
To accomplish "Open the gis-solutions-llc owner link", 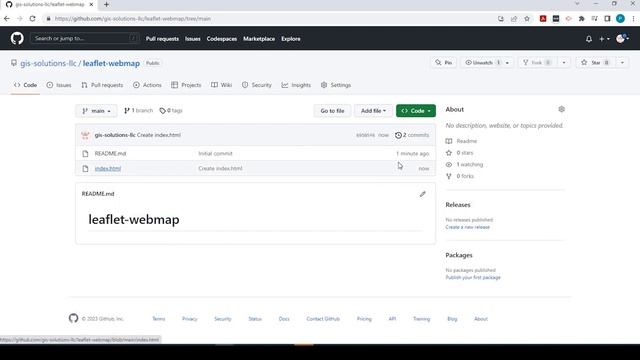I will point(48,63).
